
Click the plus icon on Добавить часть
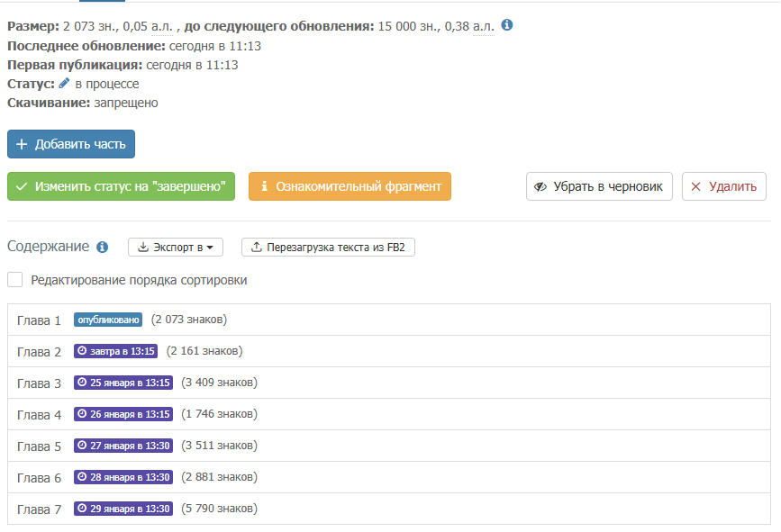click(x=22, y=144)
